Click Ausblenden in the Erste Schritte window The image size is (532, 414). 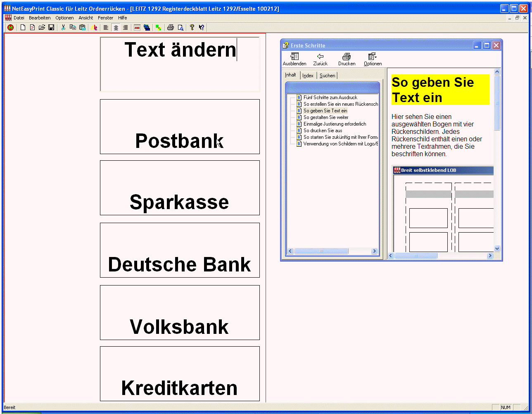coord(294,59)
